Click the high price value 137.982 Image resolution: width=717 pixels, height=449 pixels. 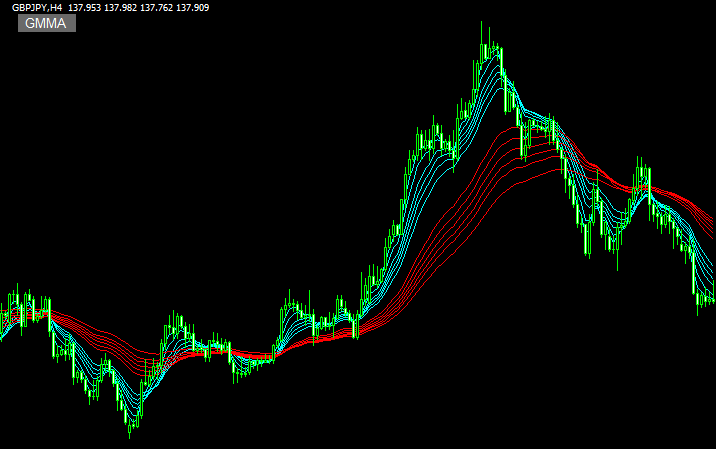coord(121,7)
